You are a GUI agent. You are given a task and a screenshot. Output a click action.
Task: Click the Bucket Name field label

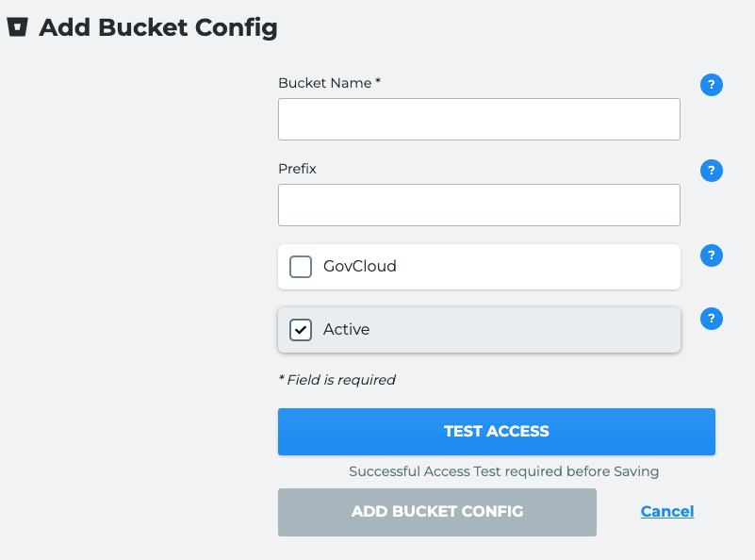tap(324, 83)
